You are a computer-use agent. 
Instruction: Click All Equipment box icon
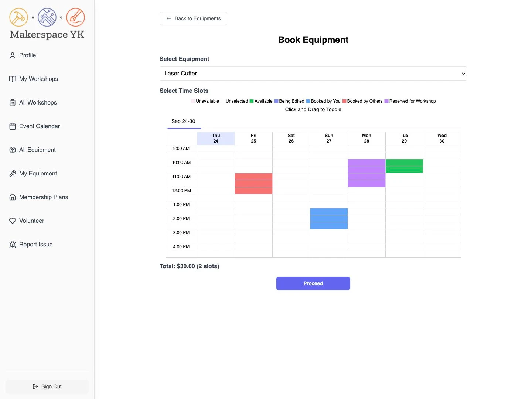(x=13, y=150)
